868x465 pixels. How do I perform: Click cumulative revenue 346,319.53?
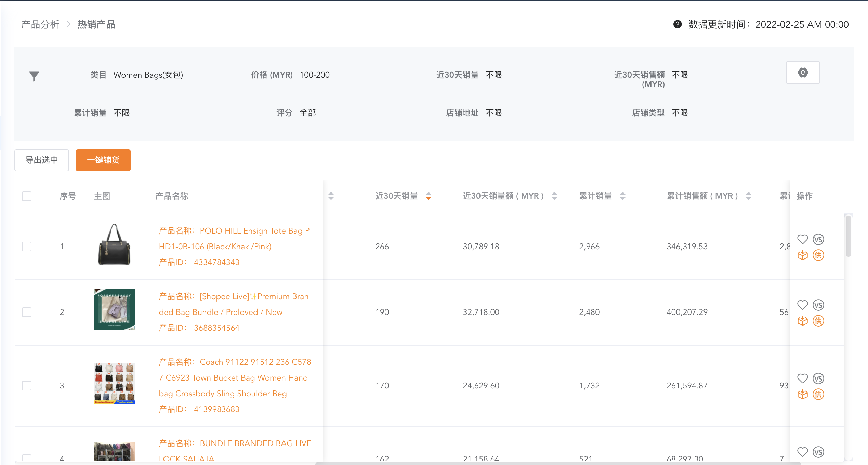(687, 246)
